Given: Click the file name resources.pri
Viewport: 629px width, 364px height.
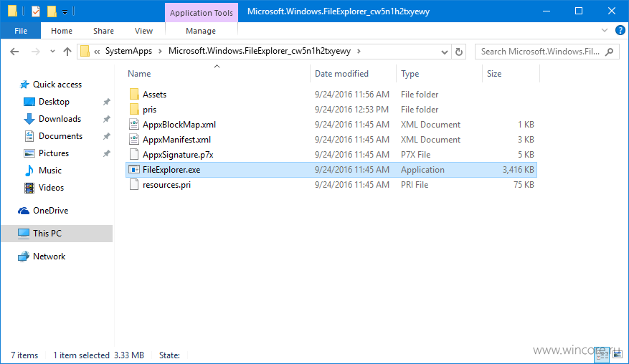Looking at the screenshot, I should (x=166, y=185).
